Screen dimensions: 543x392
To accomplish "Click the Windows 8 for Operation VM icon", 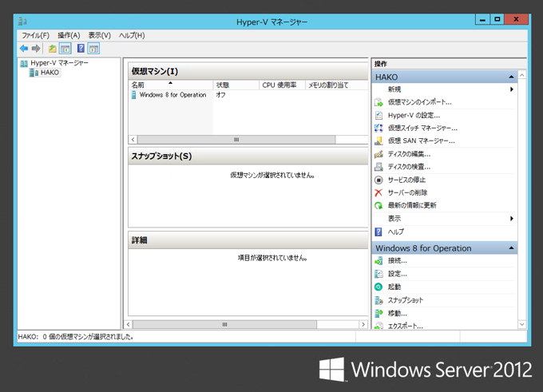I will pyautogui.click(x=133, y=95).
